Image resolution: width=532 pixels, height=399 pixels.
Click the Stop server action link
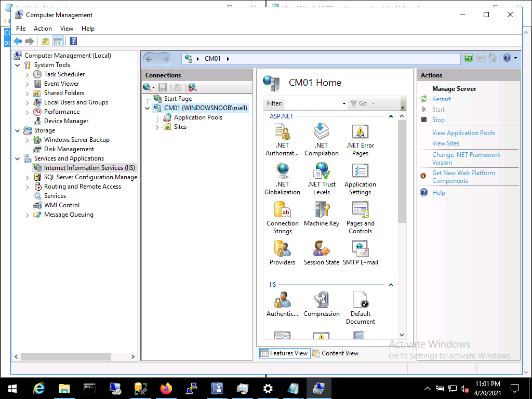tap(438, 120)
